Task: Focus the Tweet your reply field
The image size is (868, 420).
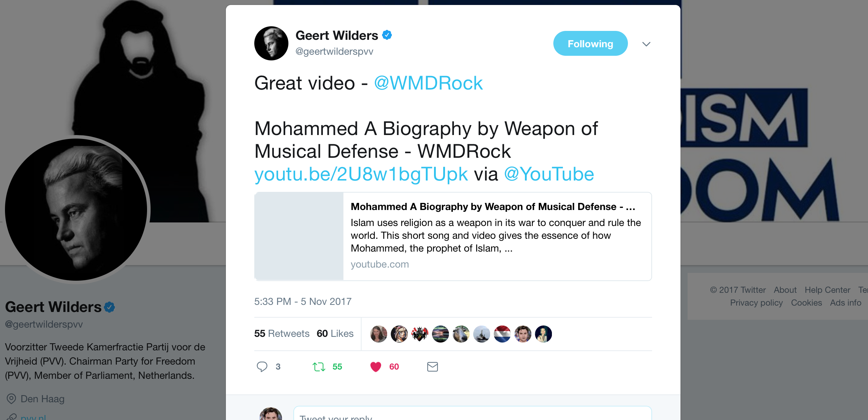Action: [472, 414]
